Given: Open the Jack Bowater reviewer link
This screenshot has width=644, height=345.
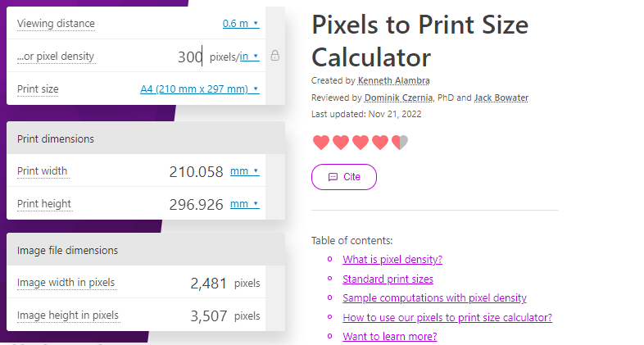Looking at the screenshot, I should (501, 98).
